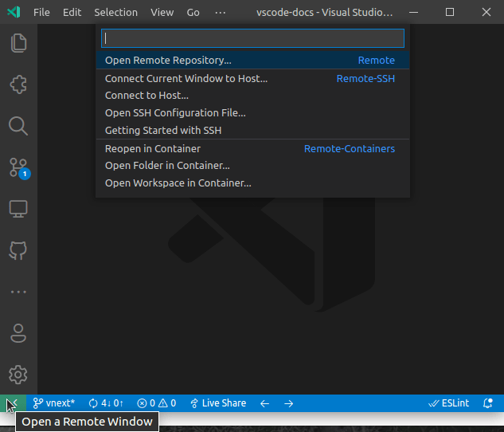The height and width of the screenshot is (432, 504).
Task: Focus the command palette input field
Action: click(x=252, y=38)
